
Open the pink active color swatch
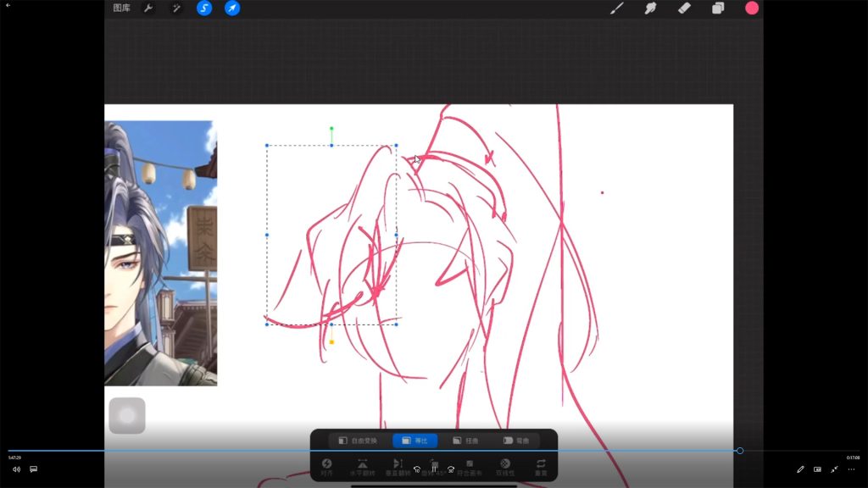[x=752, y=8]
